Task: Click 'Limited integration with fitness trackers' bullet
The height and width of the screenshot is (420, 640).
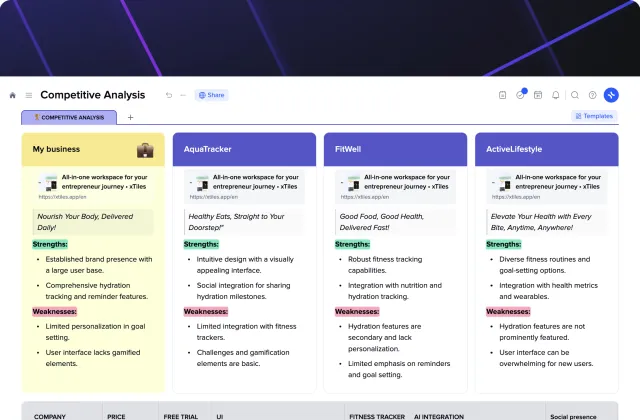Action: (x=247, y=332)
